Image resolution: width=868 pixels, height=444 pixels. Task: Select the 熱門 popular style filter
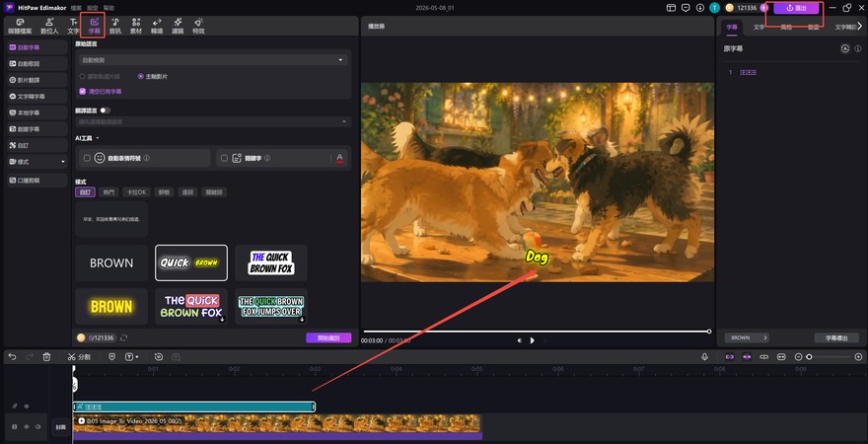(x=108, y=192)
